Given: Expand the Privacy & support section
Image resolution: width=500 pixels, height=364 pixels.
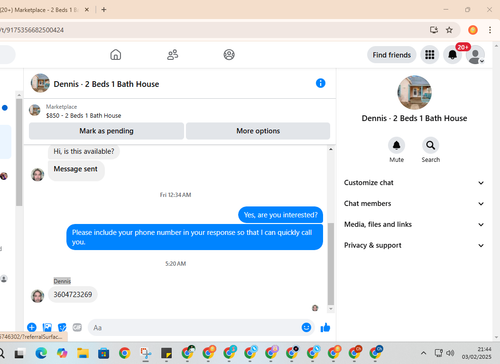Looking at the screenshot, I should [x=414, y=245].
